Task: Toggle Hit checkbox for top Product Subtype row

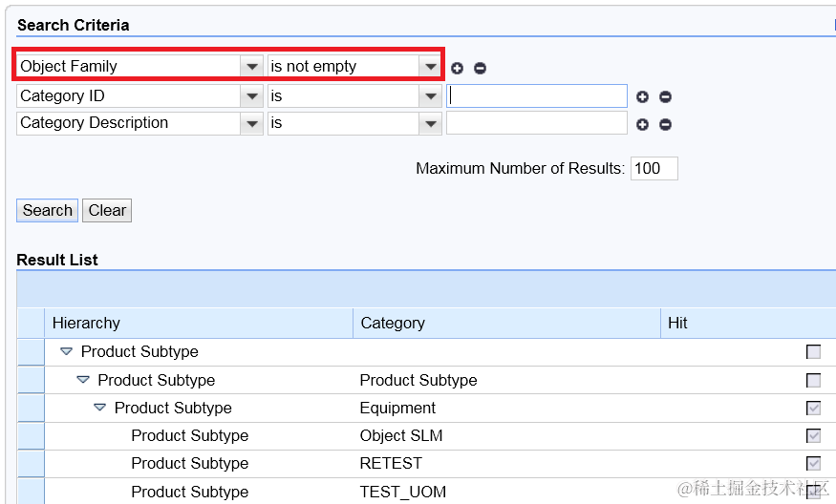Action: [813, 352]
